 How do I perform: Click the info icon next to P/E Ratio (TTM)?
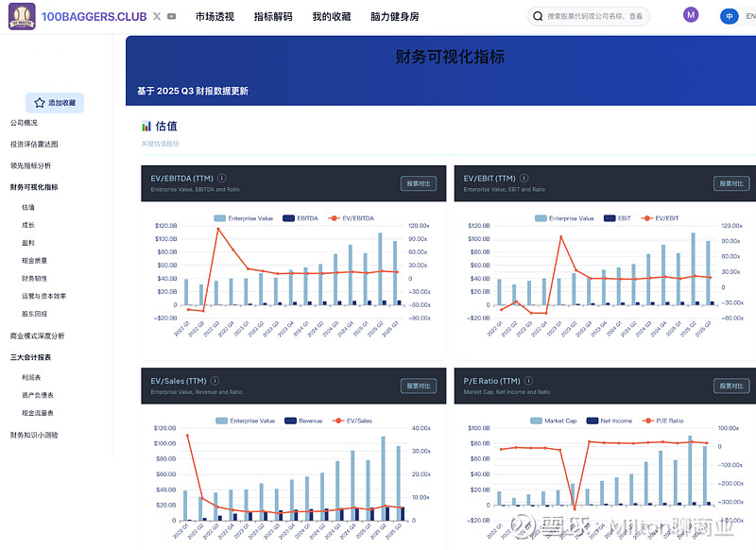529,380
